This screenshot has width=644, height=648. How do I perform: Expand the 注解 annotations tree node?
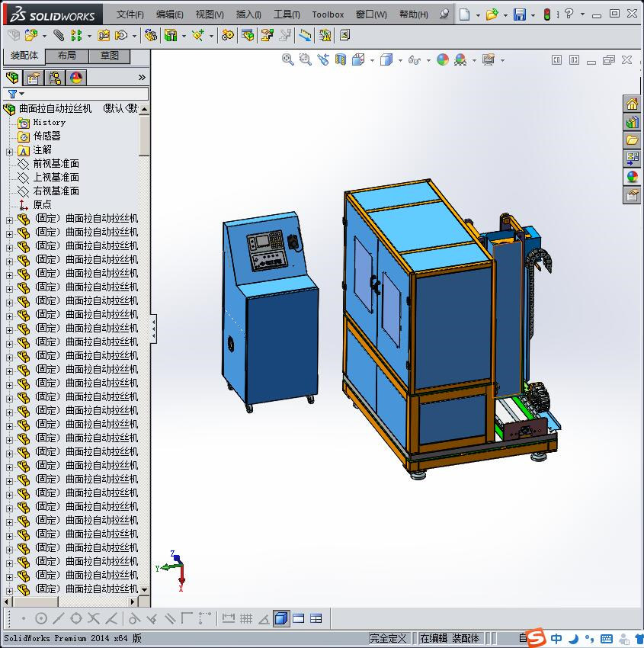pos(9,151)
